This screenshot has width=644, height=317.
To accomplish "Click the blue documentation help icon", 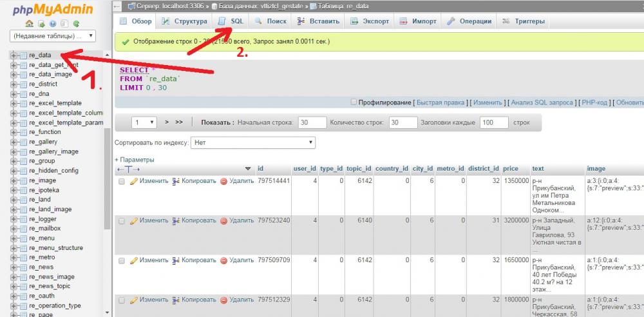I will pos(52,23).
